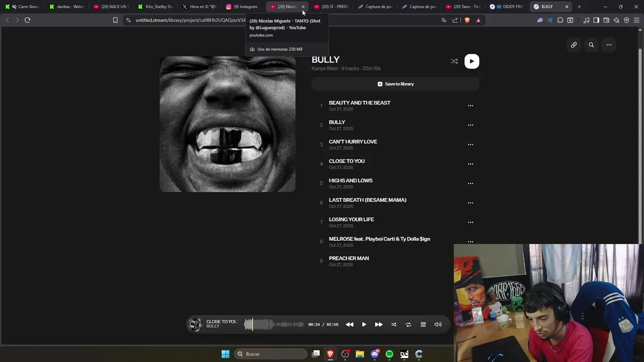Open Spotify from the taskbar
This screenshot has height=362, width=644.
tap(389, 354)
